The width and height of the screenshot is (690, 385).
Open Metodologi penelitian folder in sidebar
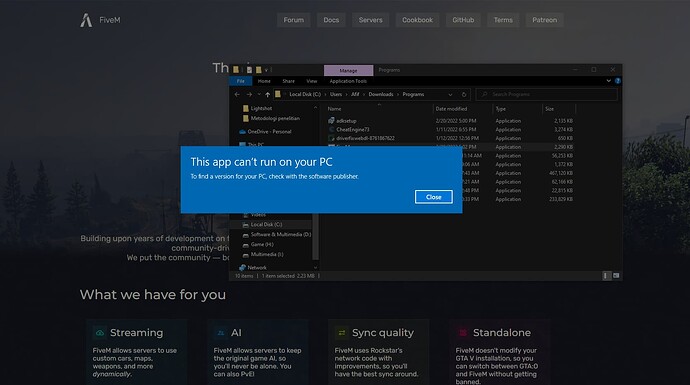[x=275, y=118]
